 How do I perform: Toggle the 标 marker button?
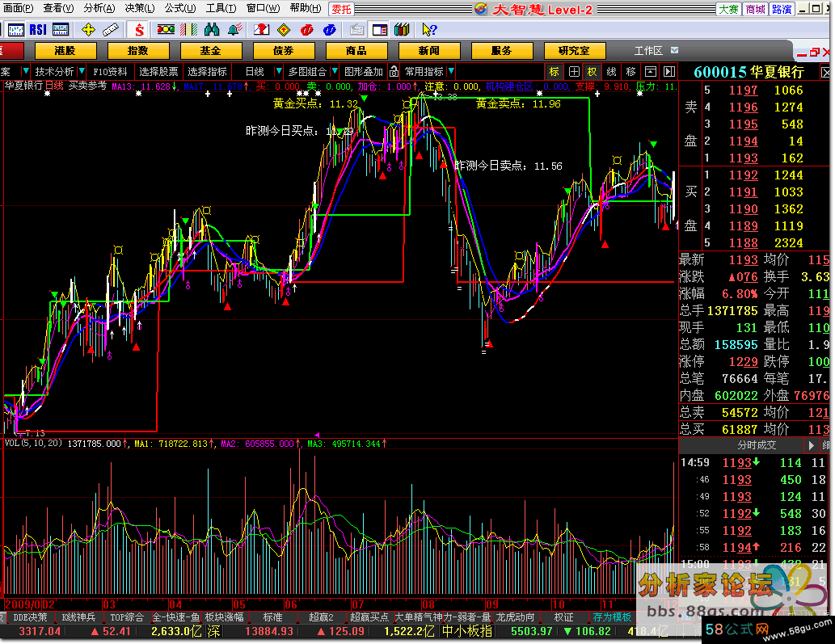(x=554, y=71)
